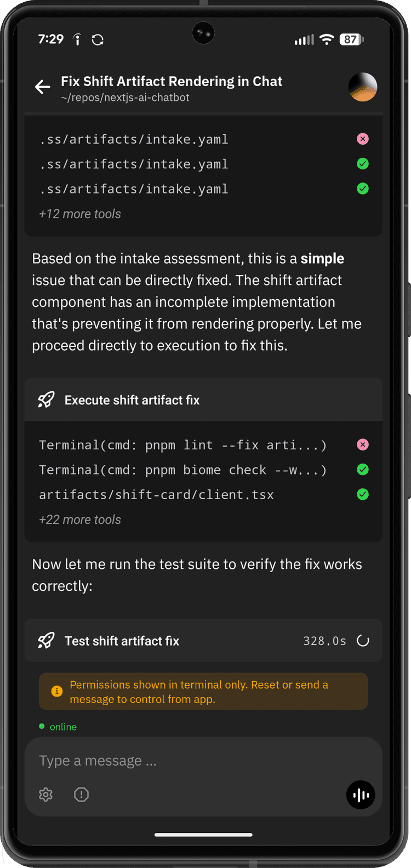The image size is (411, 868).
Task: Tap the spinning loader icon
Action: pyautogui.click(x=363, y=641)
